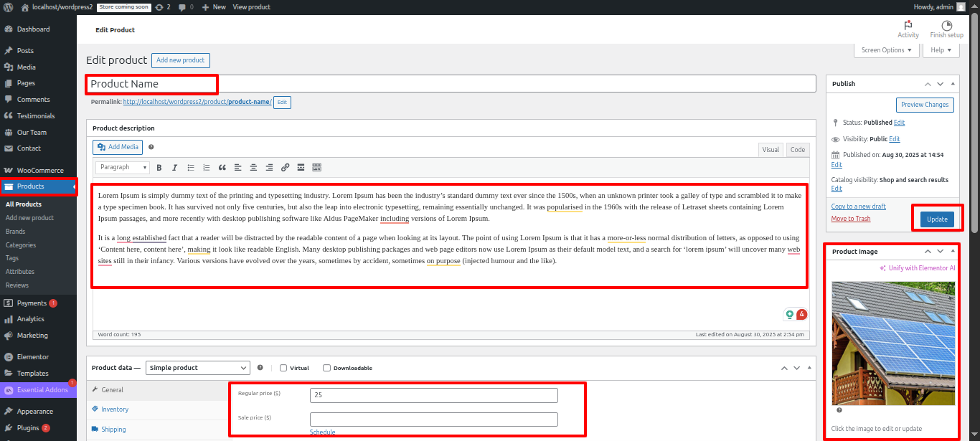Collapse the Publish panel with triangle toggle
The image size is (980, 441).
point(953,84)
